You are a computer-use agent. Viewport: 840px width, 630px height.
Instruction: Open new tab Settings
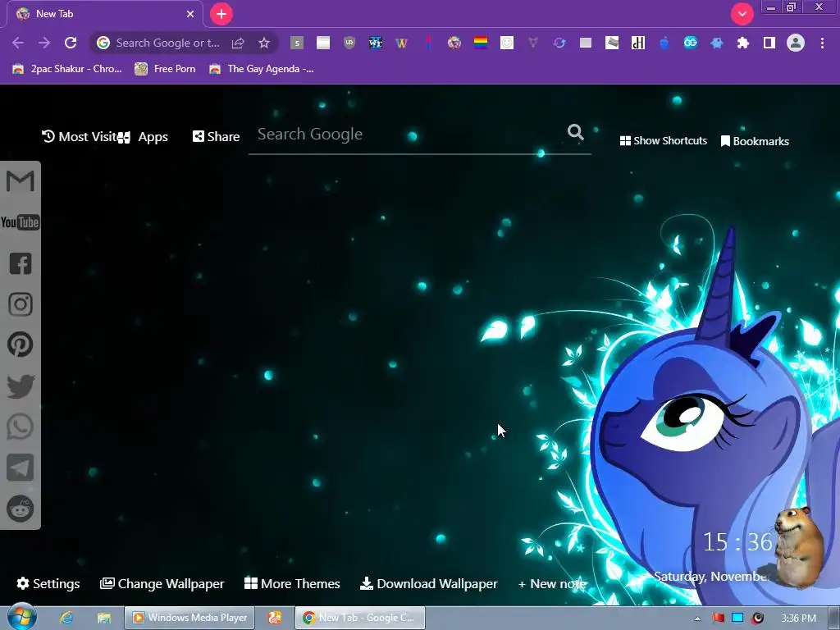pyautogui.click(x=48, y=583)
